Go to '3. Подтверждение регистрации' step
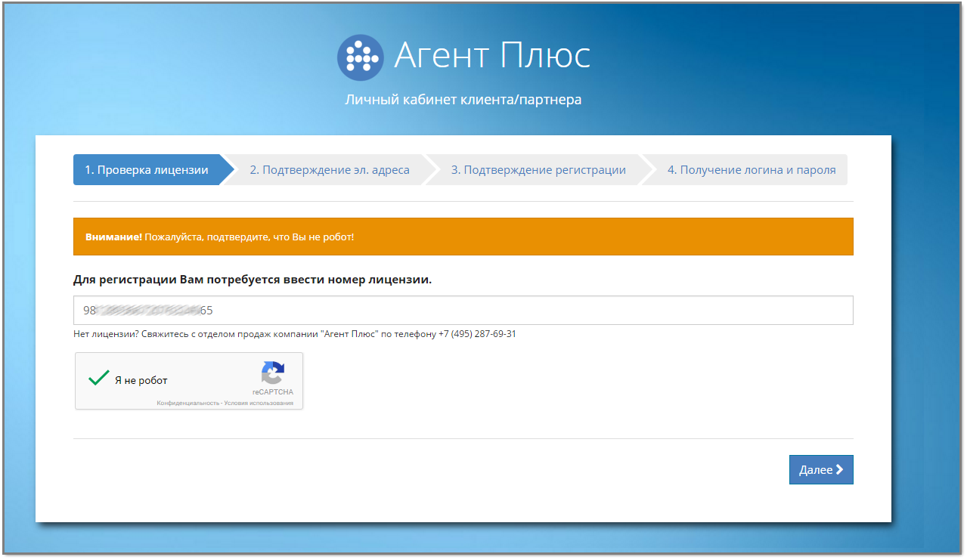This screenshot has width=967, height=560. coord(538,170)
